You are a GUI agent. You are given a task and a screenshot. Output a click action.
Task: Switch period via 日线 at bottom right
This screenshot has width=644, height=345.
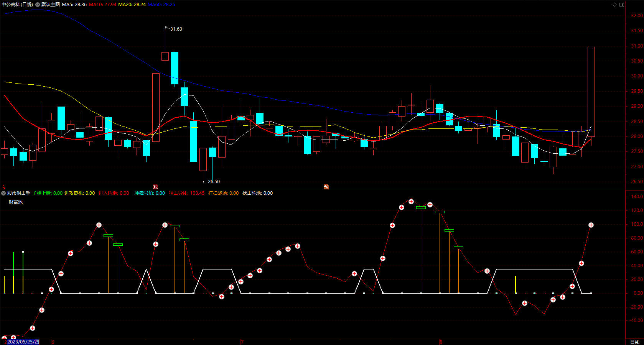click(635, 342)
